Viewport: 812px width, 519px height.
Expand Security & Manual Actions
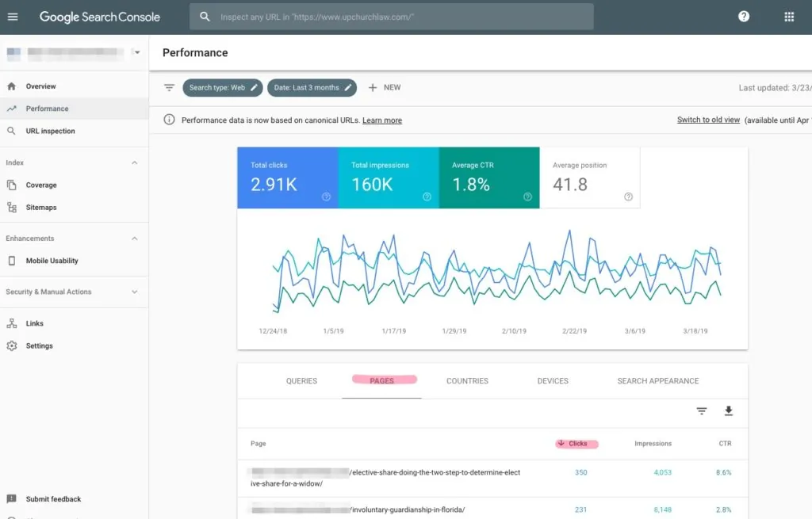click(134, 292)
